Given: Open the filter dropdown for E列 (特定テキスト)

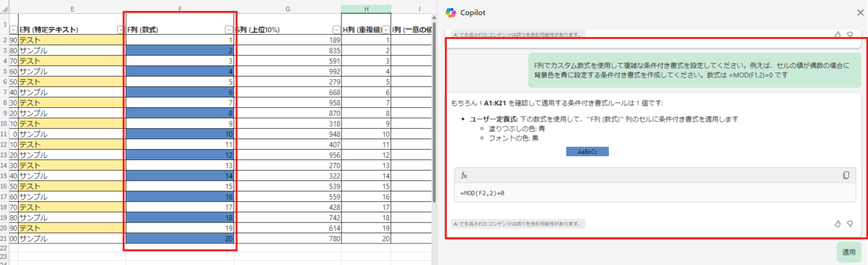Looking at the screenshot, I should [x=120, y=30].
